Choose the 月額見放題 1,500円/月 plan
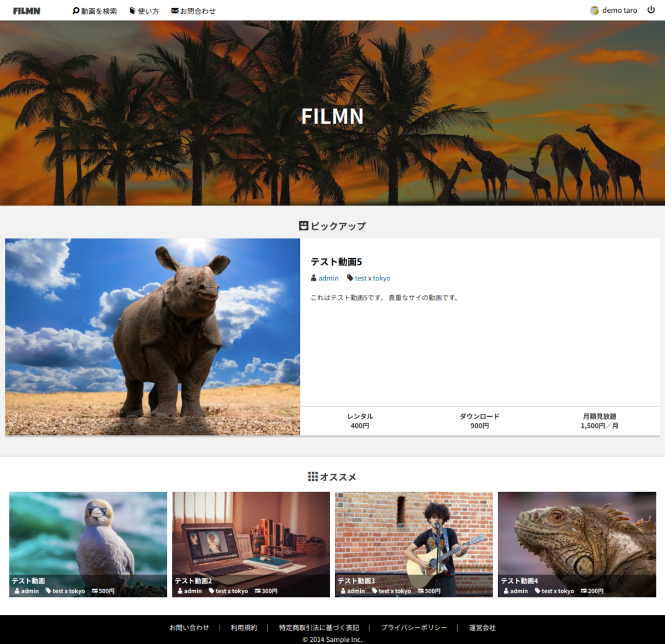 (x=600, y=421)
